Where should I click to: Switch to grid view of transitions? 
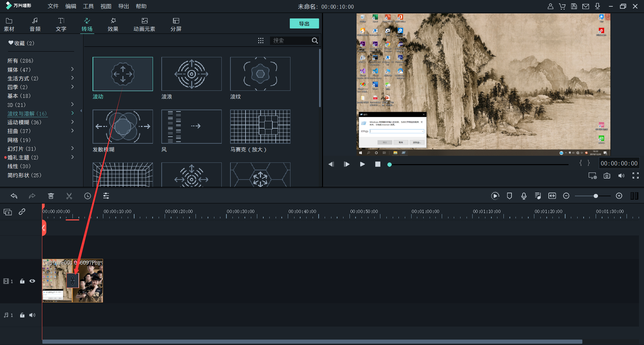pos(261,41)
